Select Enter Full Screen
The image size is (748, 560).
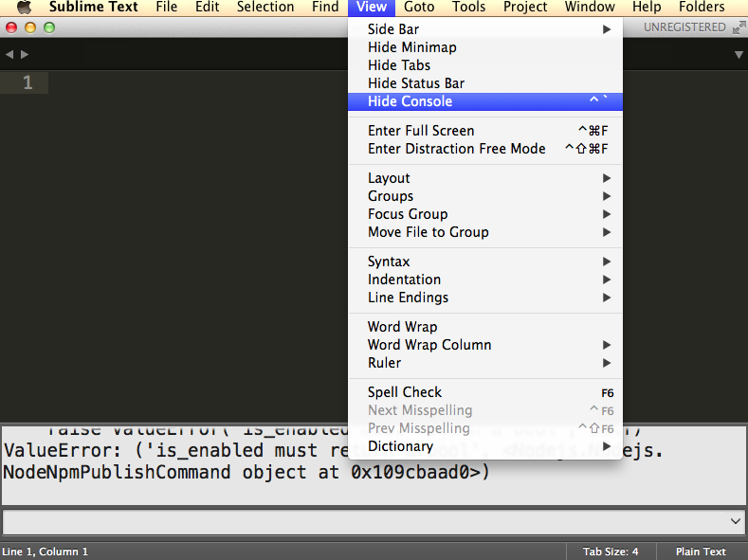pyautogui.click(x=485, y=131)
